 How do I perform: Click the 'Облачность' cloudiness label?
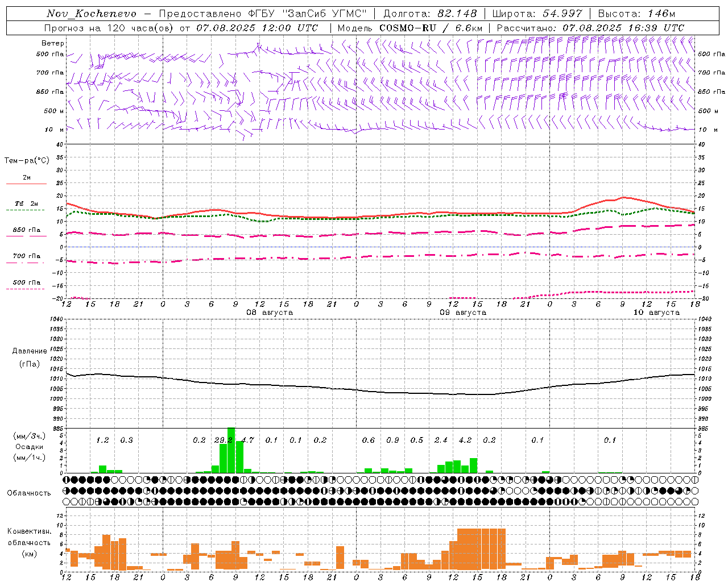pyautogui.click(x=29, y=493)
